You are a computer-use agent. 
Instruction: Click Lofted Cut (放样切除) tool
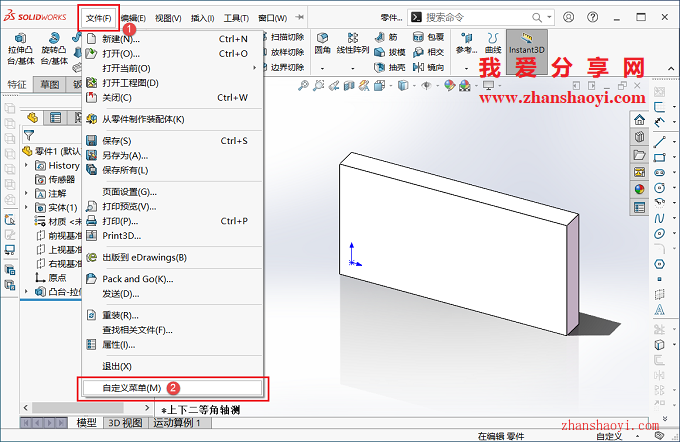[x=284, y=52]
